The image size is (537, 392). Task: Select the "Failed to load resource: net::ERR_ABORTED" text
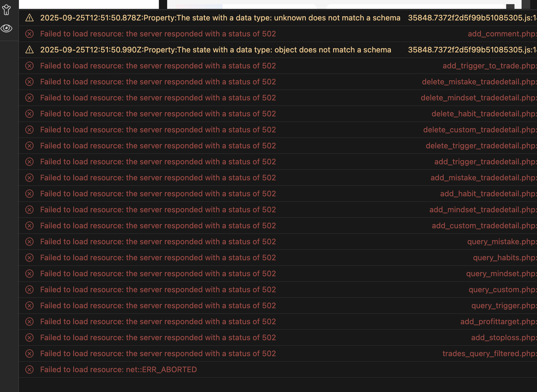[118, 370]
